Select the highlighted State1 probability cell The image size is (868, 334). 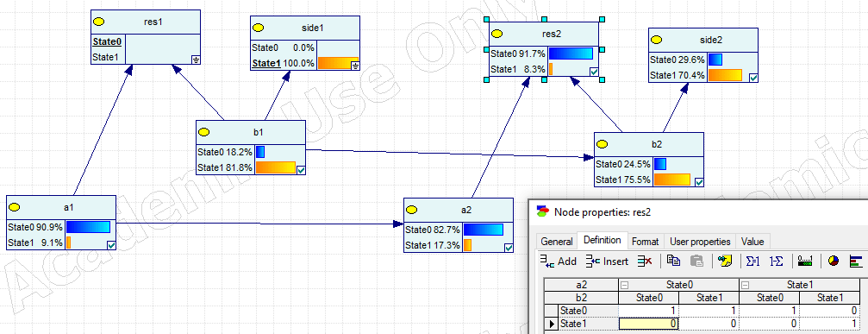tap(648, 324)
